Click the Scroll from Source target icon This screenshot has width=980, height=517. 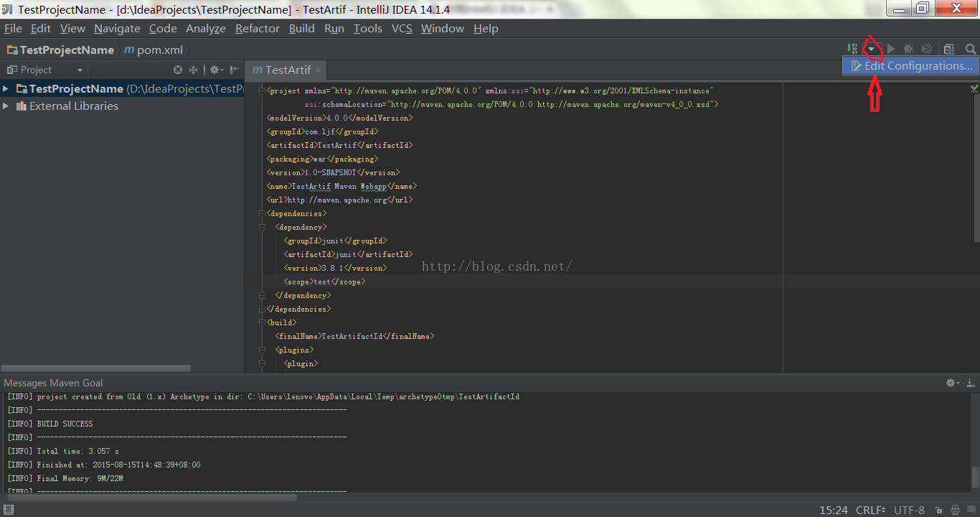click(178, 70)
